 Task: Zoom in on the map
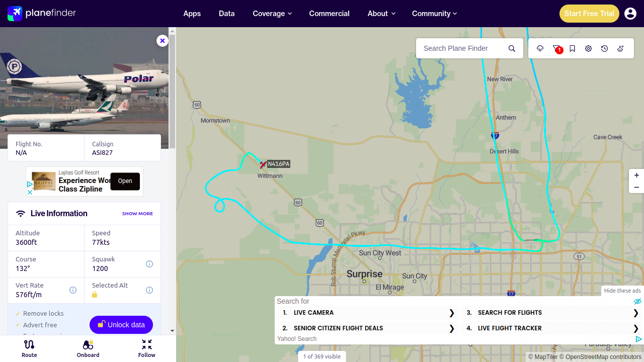tap(636, 175)
